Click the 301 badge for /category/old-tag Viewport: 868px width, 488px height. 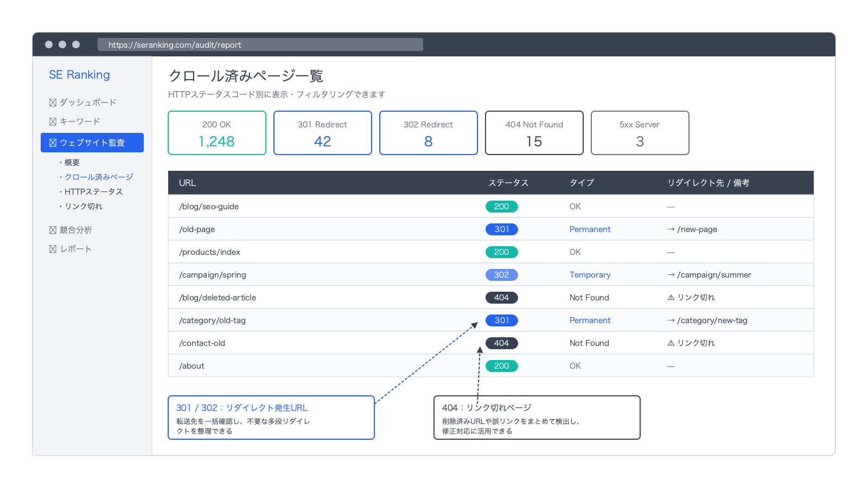tap(502, 320)
